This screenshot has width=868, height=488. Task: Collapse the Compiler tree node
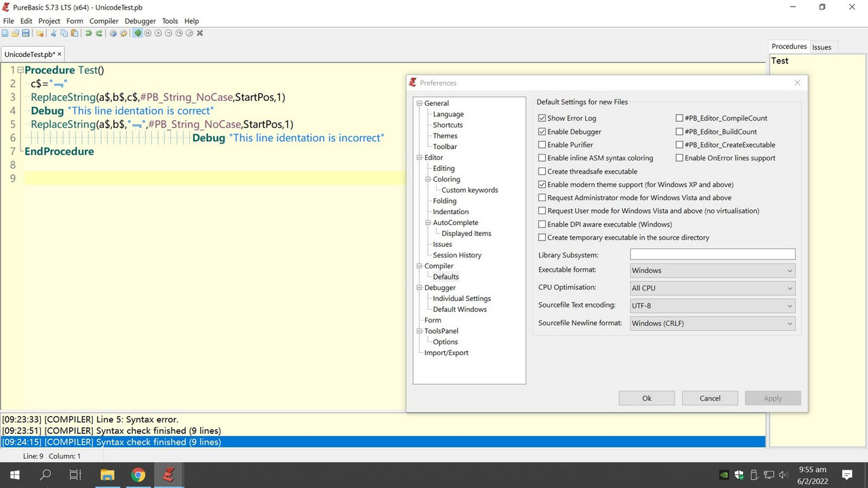click(x=419, y=266)
